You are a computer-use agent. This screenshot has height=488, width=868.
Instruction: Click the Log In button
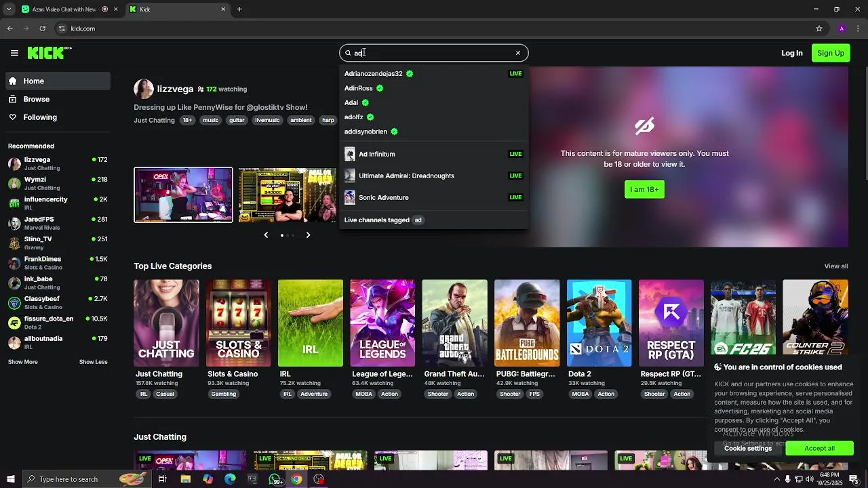coord(791,53)
